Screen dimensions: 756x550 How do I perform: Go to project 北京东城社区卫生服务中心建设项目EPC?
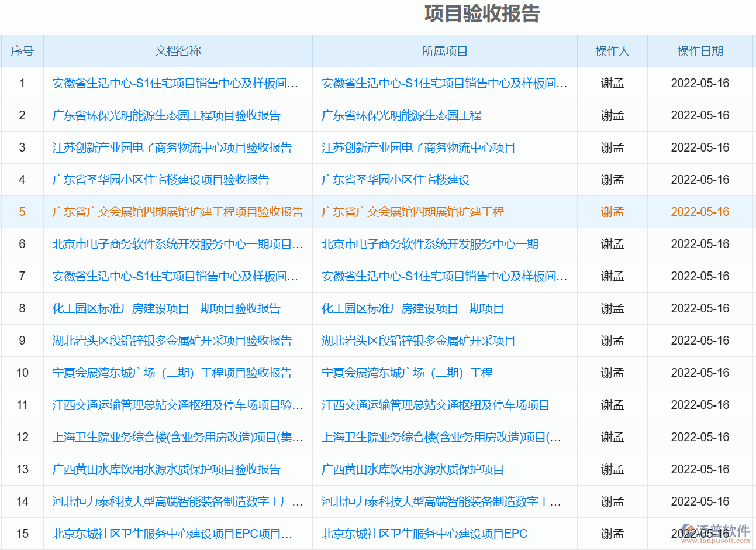coord(424,534)
